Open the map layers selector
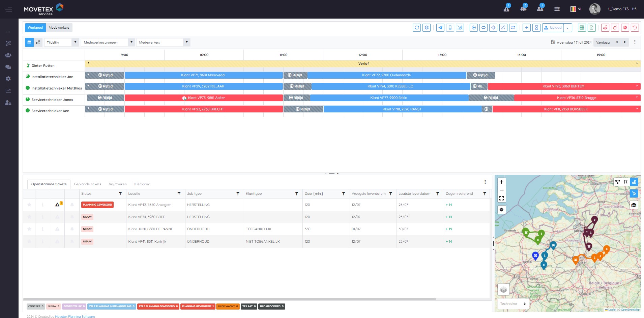This screenshot has width=644, height=318. pos(503,289)
